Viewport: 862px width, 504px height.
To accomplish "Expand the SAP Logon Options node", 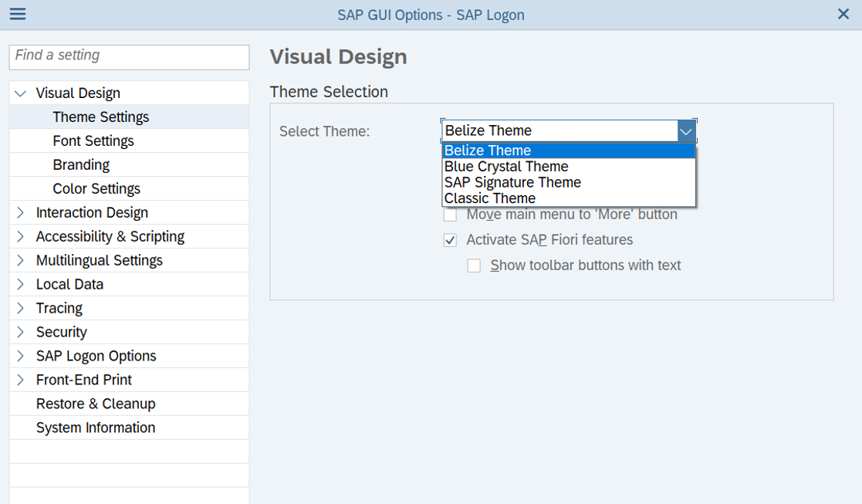I will click(x=20, y=356).
